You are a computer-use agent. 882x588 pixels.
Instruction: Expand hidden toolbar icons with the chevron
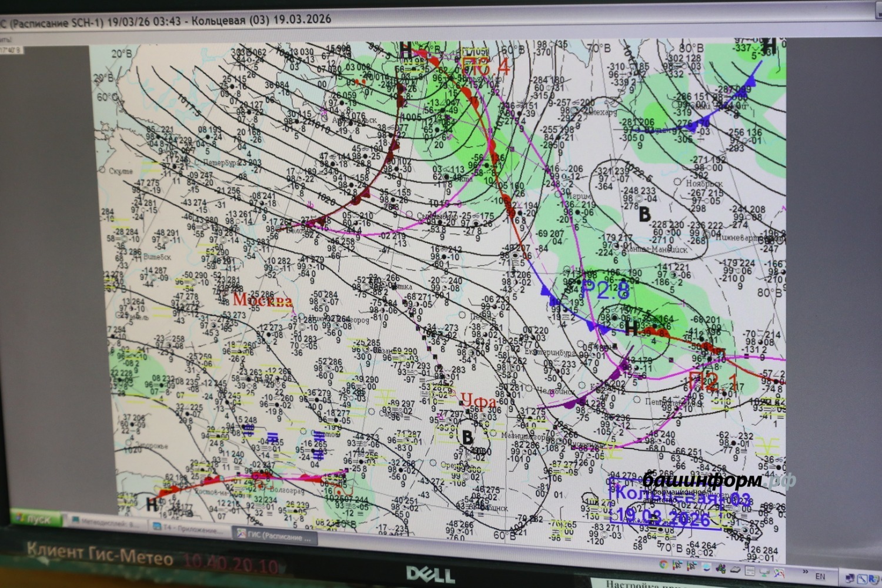click(x=806, y=573)
